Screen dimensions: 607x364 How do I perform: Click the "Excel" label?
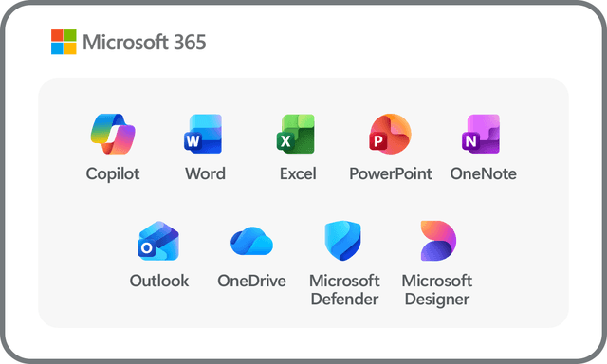[x=298, y=173]
